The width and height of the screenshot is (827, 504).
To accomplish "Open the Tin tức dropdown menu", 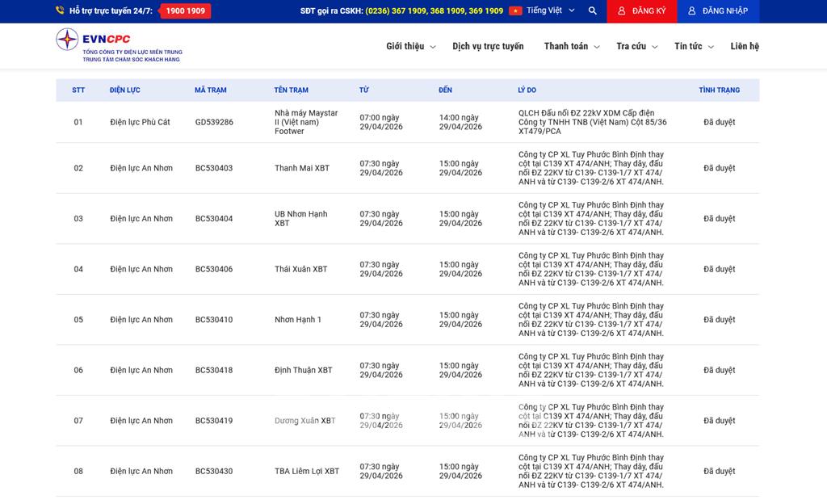I will point(694,47).
